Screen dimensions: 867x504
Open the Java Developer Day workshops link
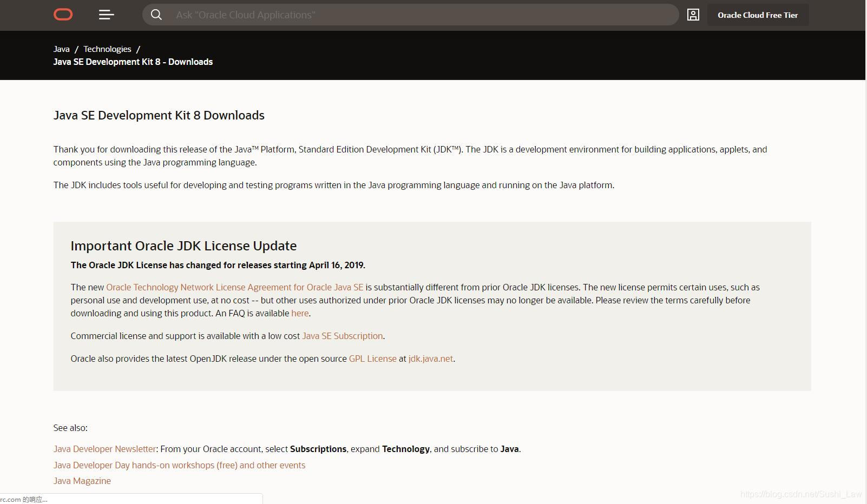pyautogui.click(x=179, y=465)
